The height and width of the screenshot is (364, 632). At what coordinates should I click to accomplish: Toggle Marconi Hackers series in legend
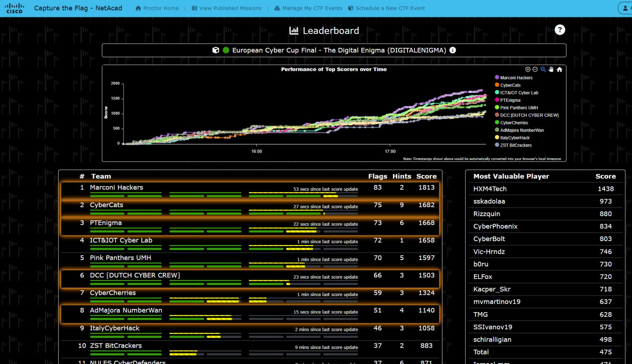(x=516, y=78)
